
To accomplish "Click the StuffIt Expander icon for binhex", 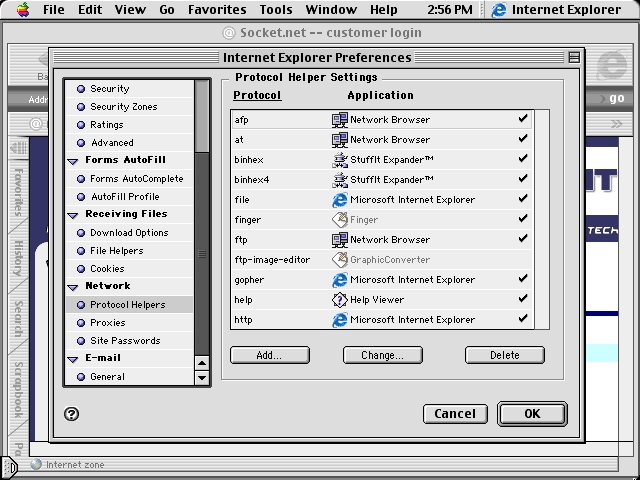I will [340, 160].
